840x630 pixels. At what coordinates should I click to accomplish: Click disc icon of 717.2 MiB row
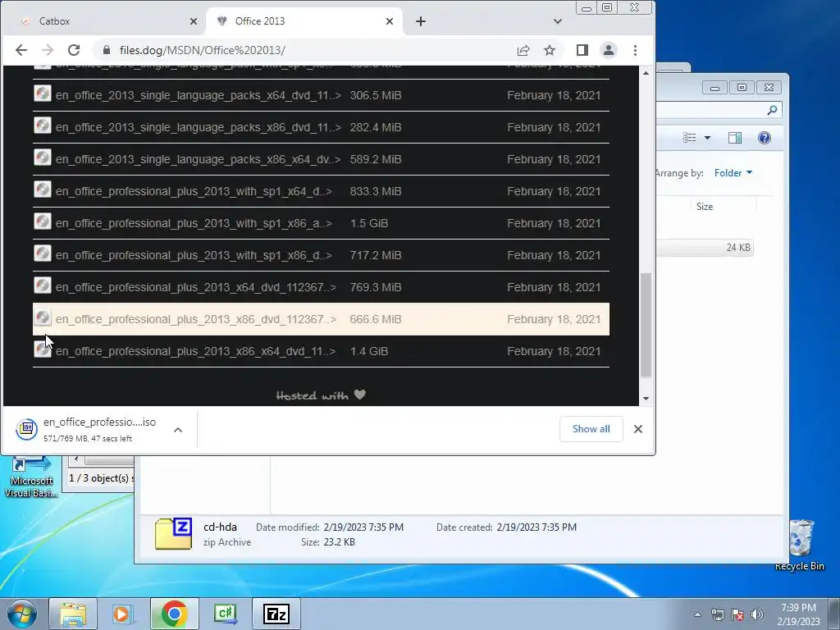[x=43, y=253]
